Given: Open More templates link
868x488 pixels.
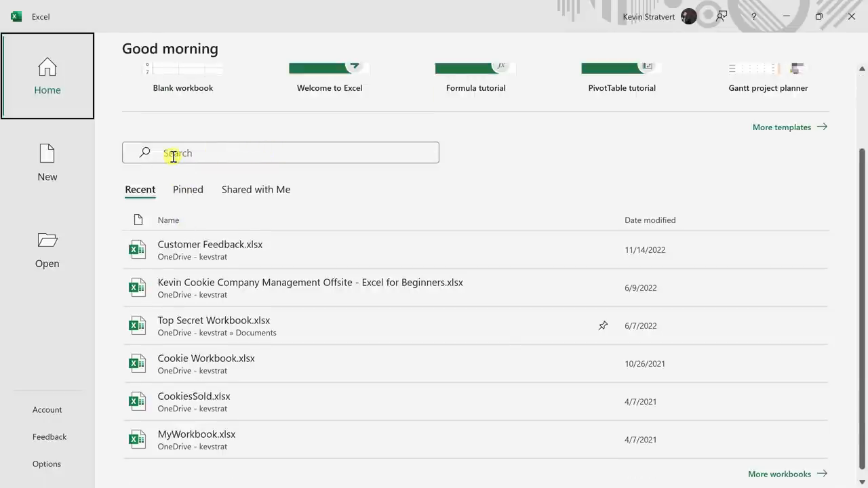Looking at the screenshot, I should [x=789, y=127].
